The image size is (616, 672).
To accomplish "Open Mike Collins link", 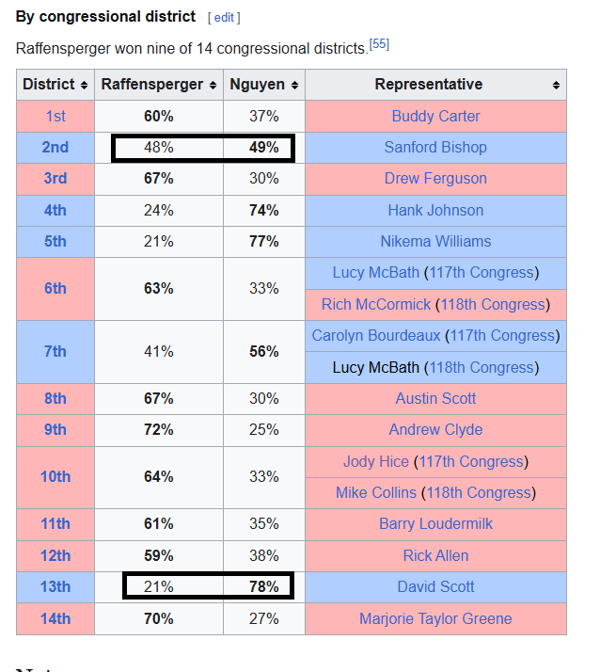I will (376, 493).
